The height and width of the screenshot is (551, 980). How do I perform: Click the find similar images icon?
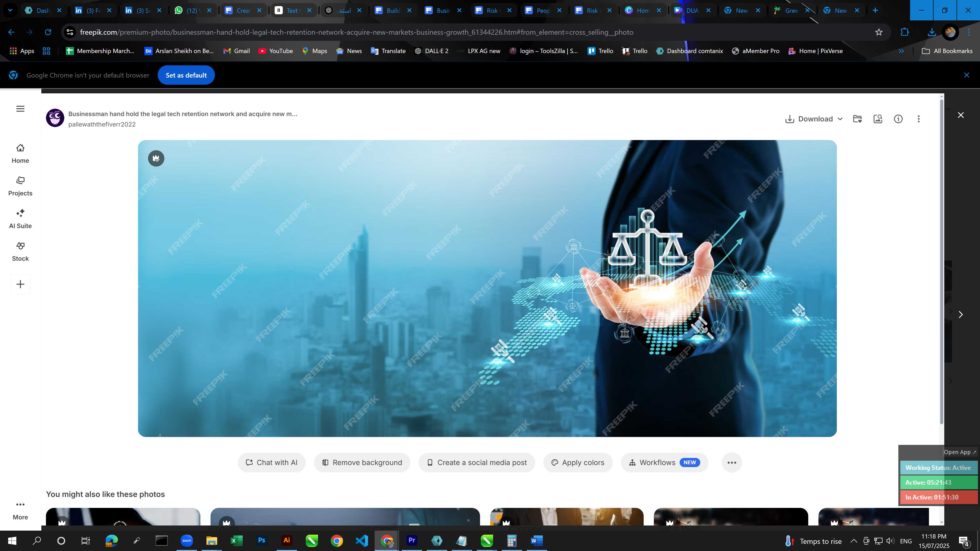pyautogui.click(x=878, y=119)
